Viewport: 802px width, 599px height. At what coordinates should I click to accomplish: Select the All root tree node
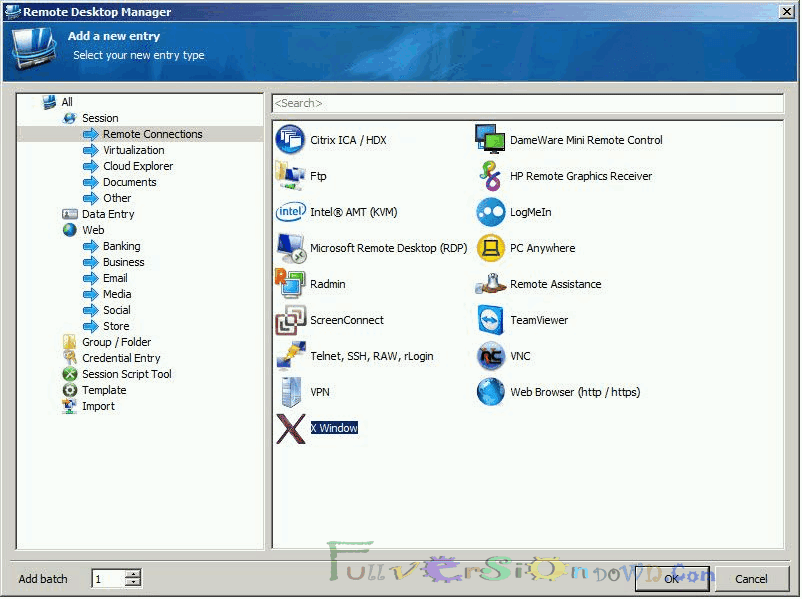point(66,102)
